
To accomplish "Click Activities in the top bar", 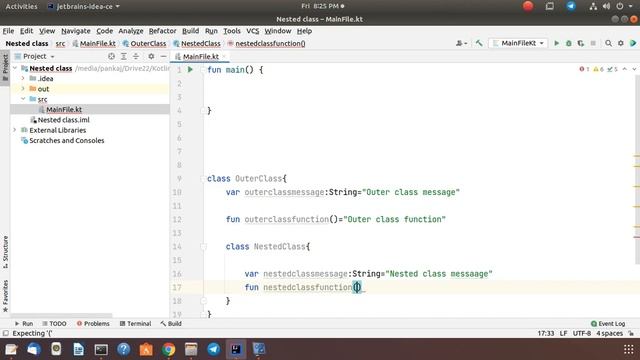I will [21, 6].
